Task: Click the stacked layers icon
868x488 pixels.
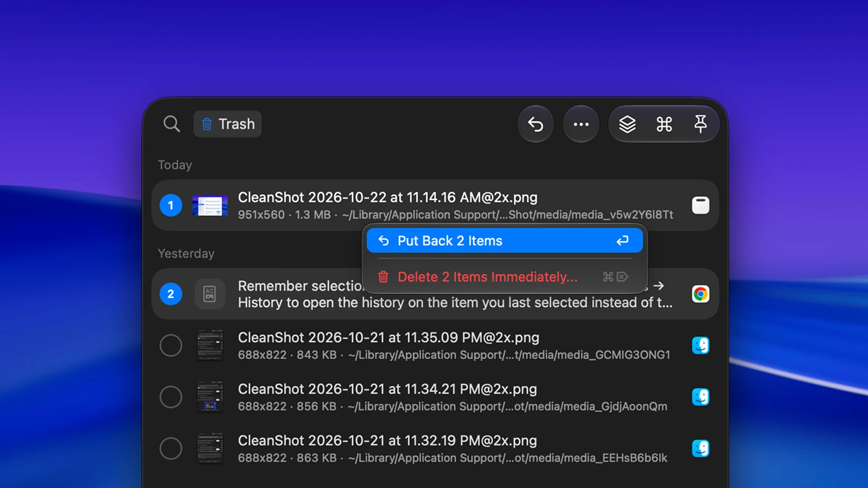Action: 627,124
